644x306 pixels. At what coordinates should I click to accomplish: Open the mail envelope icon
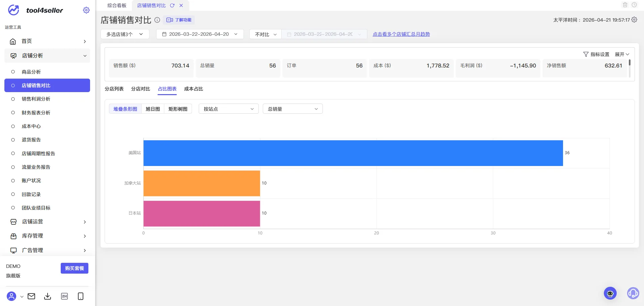31,296
